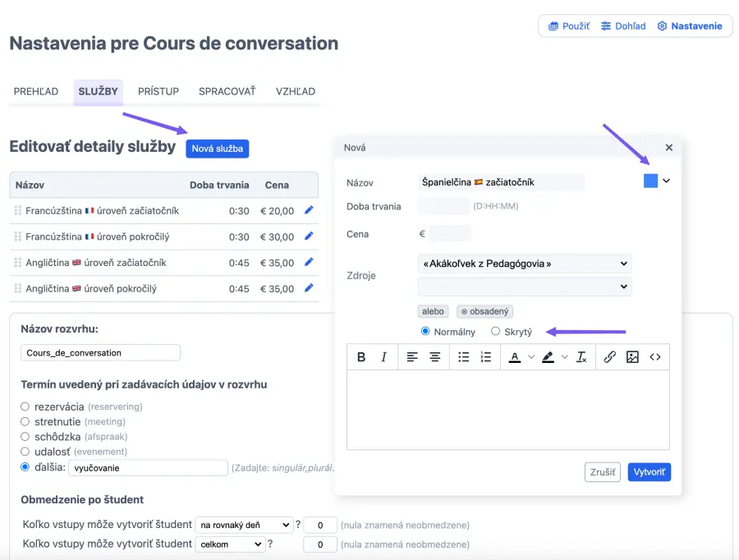Open the 'celkom' period dropdown

point(230,544)
